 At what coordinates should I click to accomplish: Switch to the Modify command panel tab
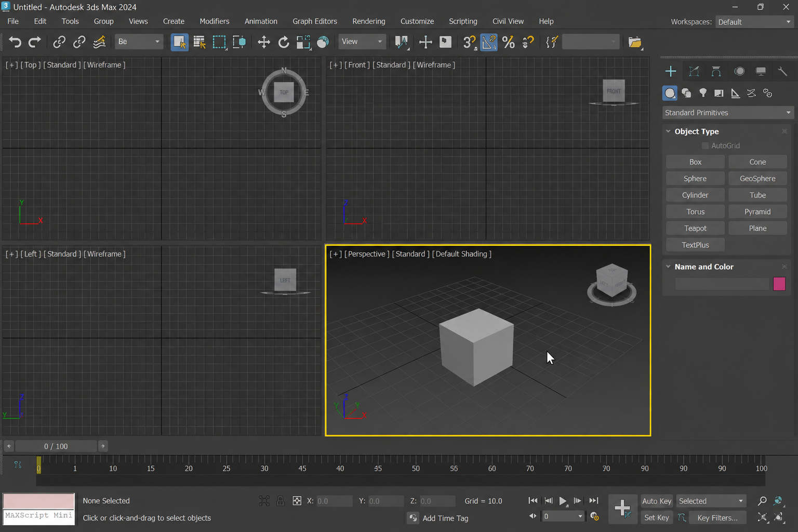tap(694, 71)
